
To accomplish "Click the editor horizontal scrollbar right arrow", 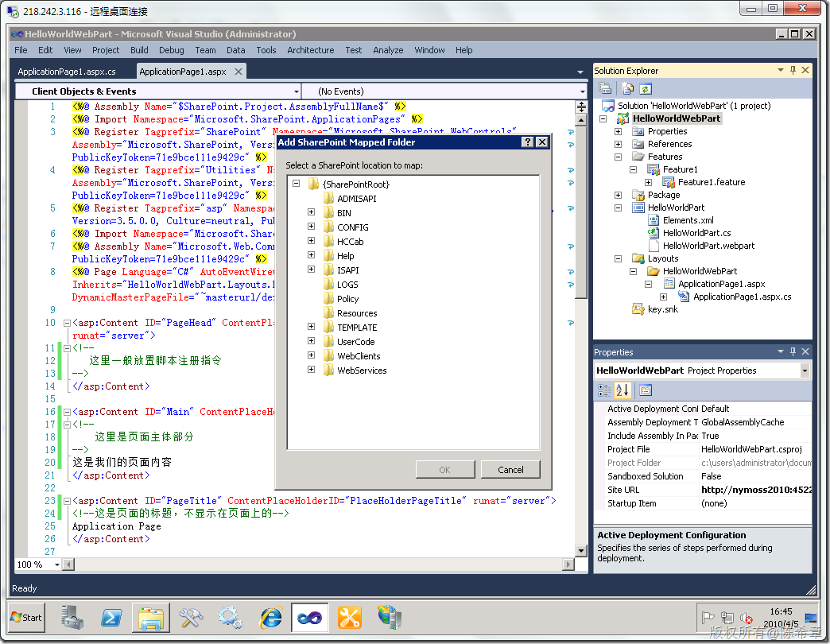I will pyautogui.click(x=568, y=564).
